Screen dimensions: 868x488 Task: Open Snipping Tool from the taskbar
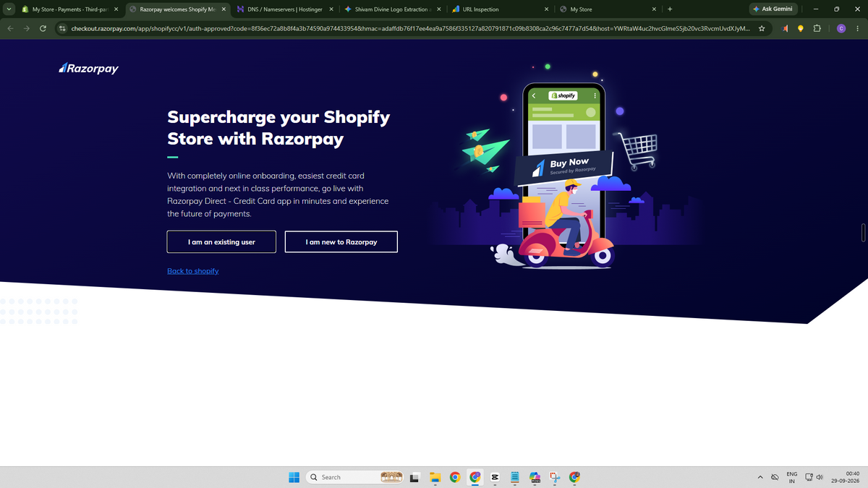pyautogui.click(x=555, y=477)
